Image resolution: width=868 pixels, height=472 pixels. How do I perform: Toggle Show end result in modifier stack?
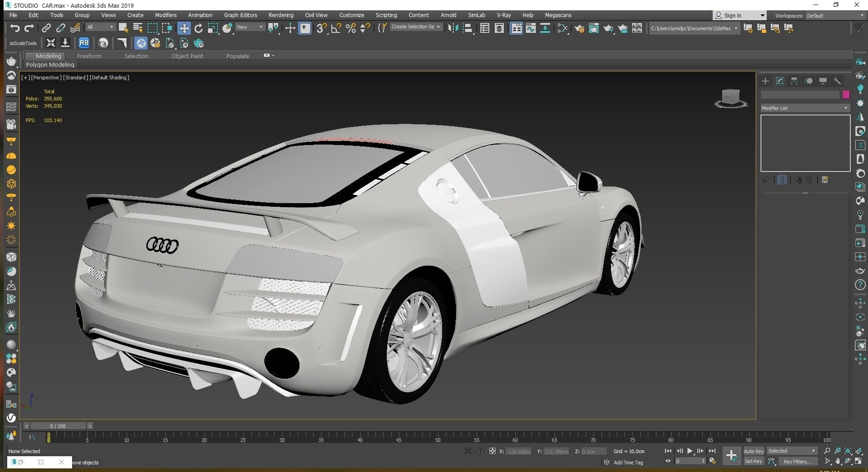[782, 180]
